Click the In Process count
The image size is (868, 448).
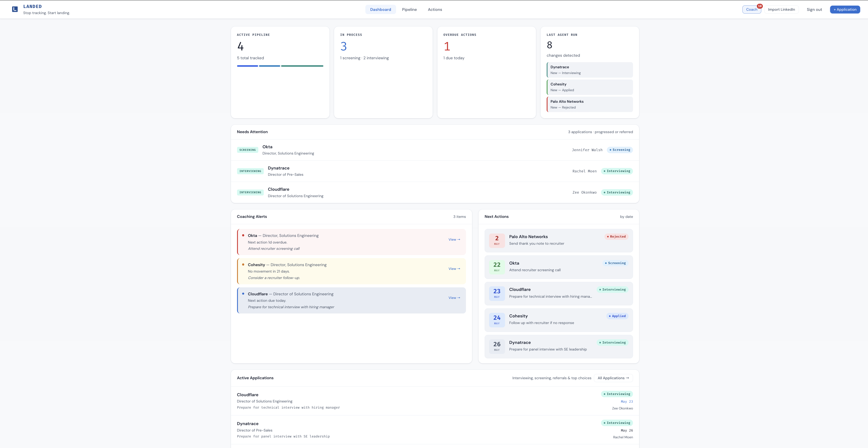point(343,46)
